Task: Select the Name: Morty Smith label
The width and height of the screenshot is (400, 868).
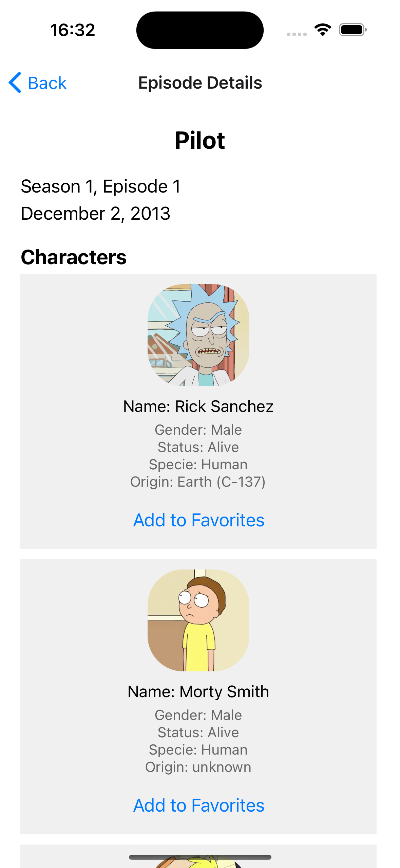Action: tap(198, 691)
